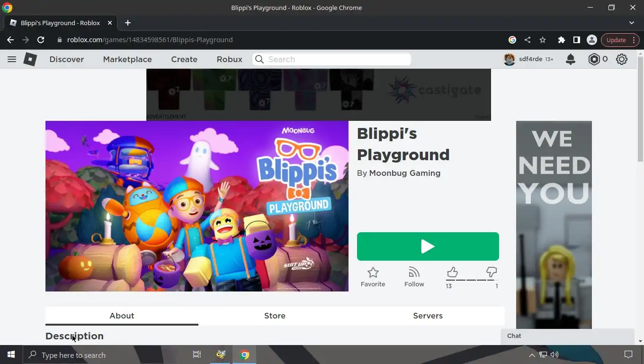Image resolution: width=644 pixels, height=364 pixels.
Task: Go back with browser back arrow
Action: tap(10, 40)
